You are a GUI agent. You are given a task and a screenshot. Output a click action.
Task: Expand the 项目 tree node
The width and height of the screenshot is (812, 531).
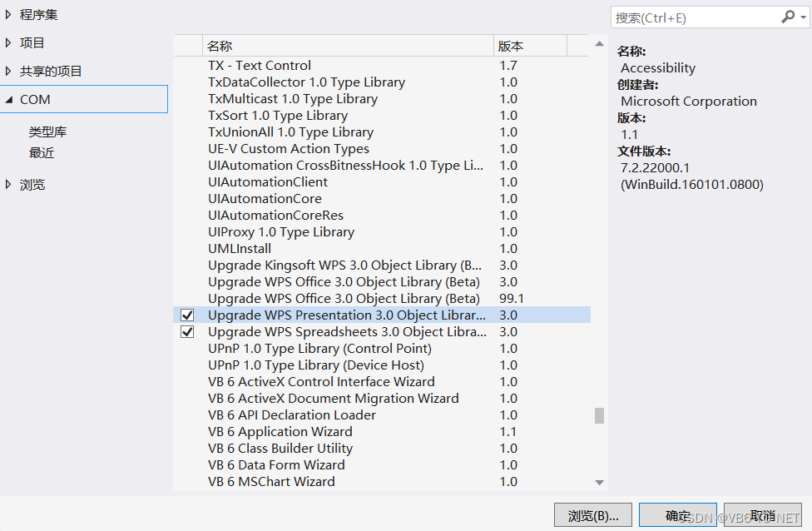pyautogui.click(x=7, y=42)
